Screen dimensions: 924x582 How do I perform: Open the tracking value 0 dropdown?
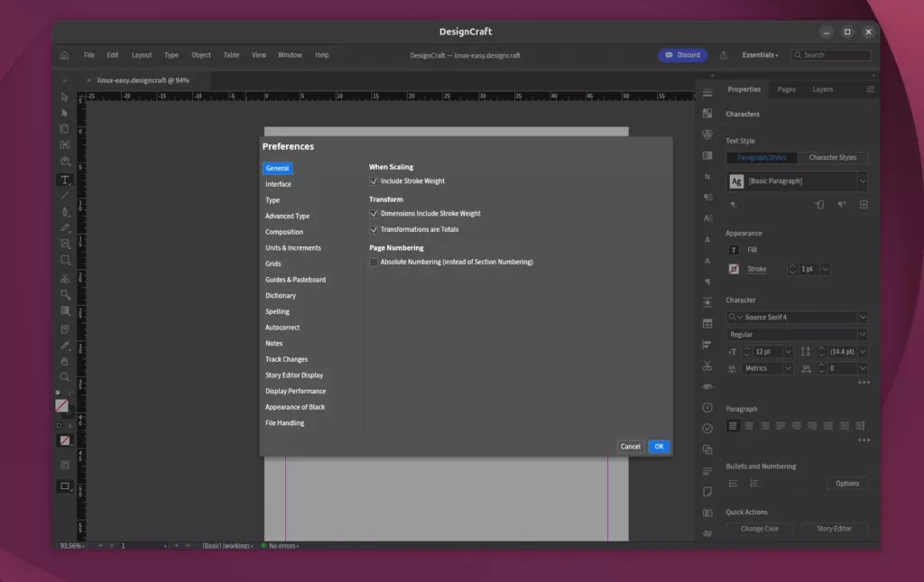tap(862, 368)
